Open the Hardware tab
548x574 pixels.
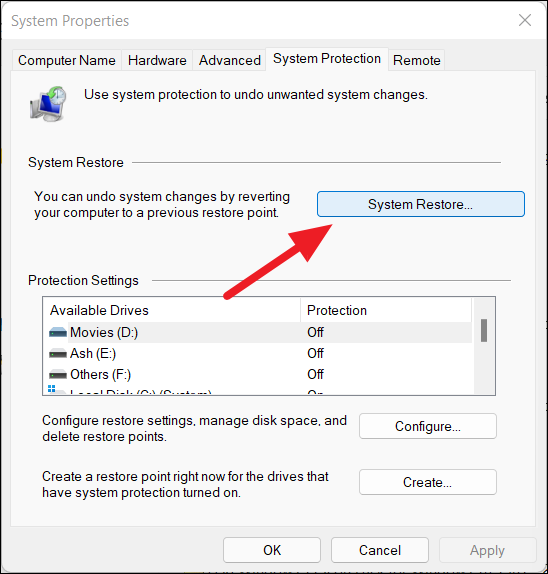pyautogui.click(x=157, y=60)
